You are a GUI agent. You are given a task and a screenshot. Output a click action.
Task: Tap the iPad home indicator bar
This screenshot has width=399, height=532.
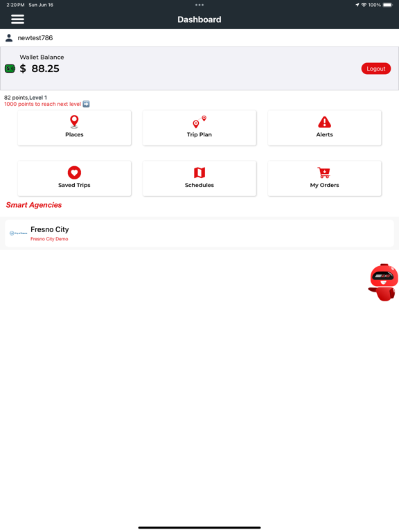tap(199, 528)
